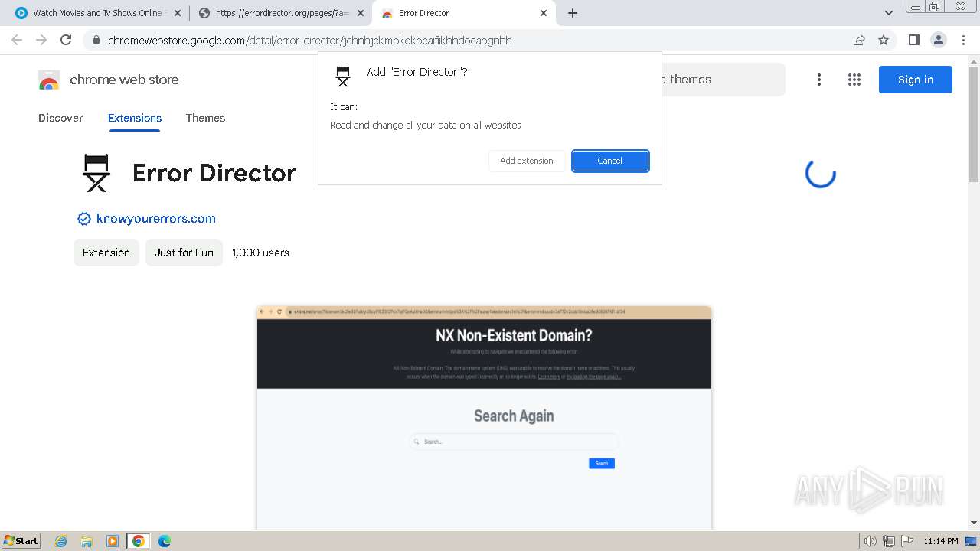The image size is (980, 551).
Task: Click the Error Director extension icon
Action: coord(96,173)
